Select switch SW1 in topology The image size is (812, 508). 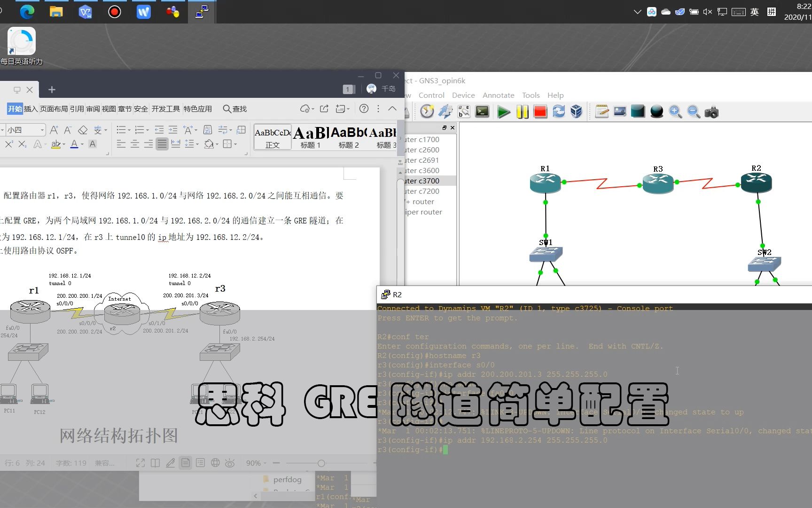546,254
